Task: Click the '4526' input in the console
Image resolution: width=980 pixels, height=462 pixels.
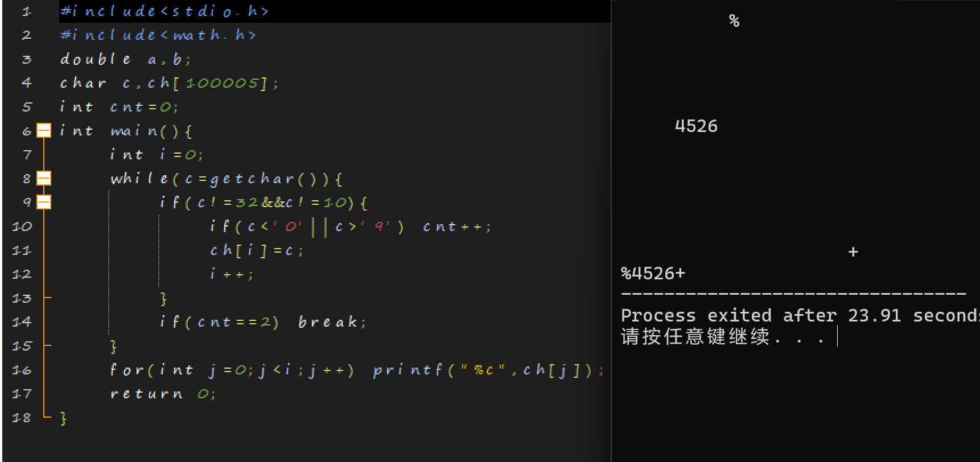Action: point(697,126)
